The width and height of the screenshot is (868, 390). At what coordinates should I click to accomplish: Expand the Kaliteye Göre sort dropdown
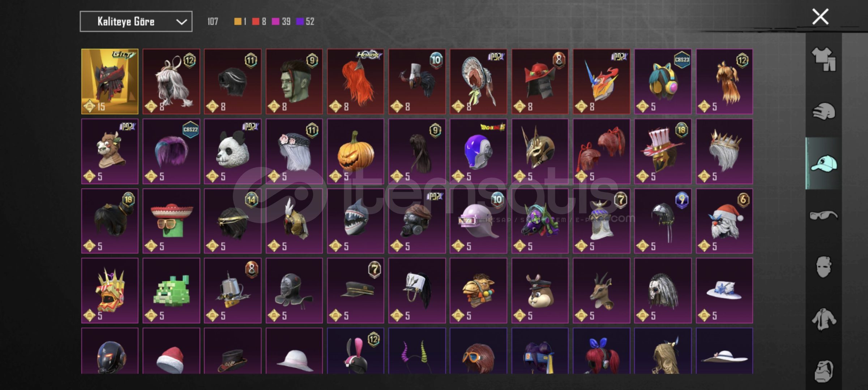[x=136, y=22]
